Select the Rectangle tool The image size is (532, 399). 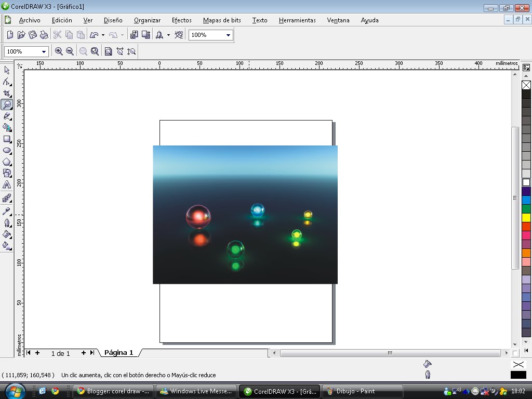tap(7, 139)
